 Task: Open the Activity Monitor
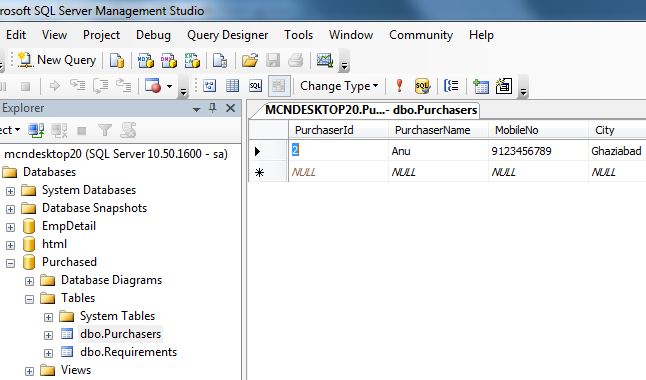[325, 61]
